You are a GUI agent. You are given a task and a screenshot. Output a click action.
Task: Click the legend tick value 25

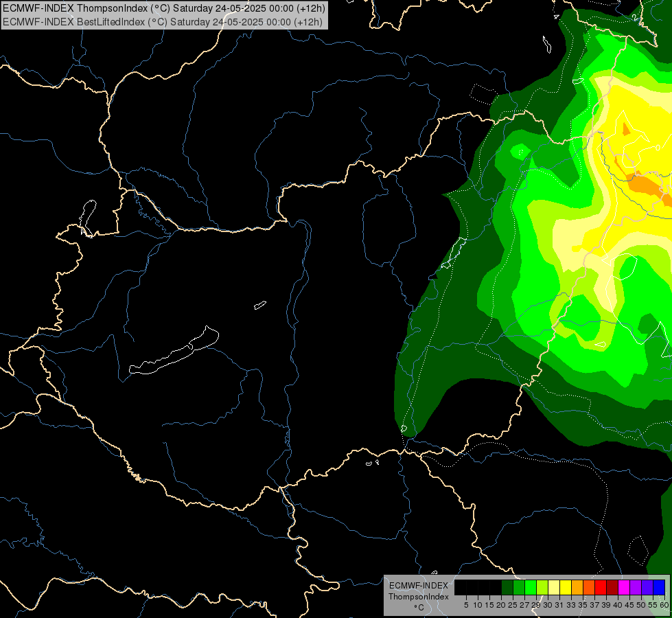pyautogui.click(x=513, y=605)
